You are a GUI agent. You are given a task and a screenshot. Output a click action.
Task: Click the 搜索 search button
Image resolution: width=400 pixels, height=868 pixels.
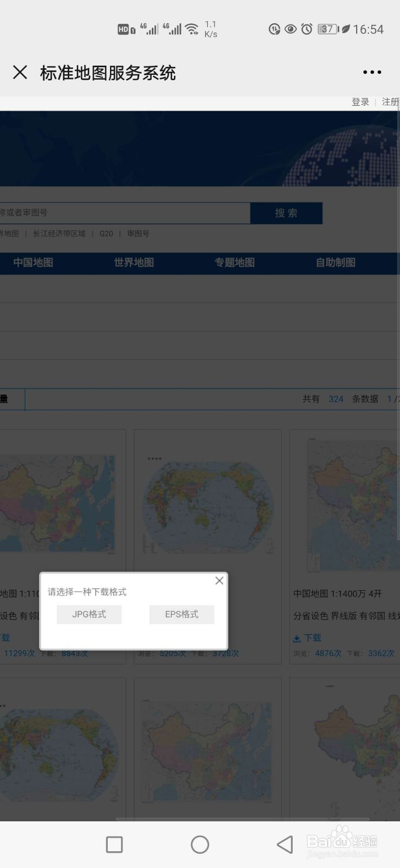click(286, 213)
